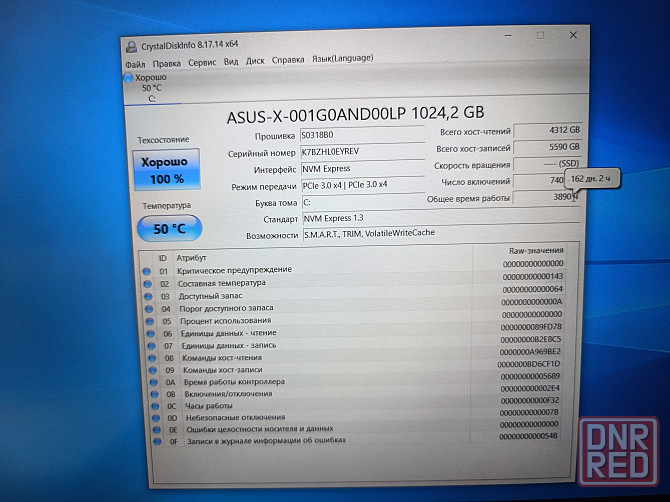Click the Интерфейс field NVM Express

[363, 168]
